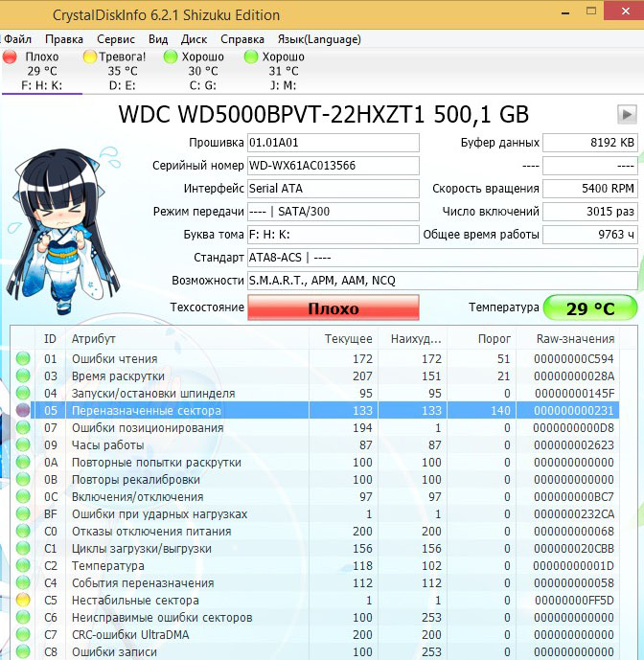The width and height of the screenshot is (644, 660).
Task: Click the green status circle for 30 °C disk
Action: click(x=171, y=57)
